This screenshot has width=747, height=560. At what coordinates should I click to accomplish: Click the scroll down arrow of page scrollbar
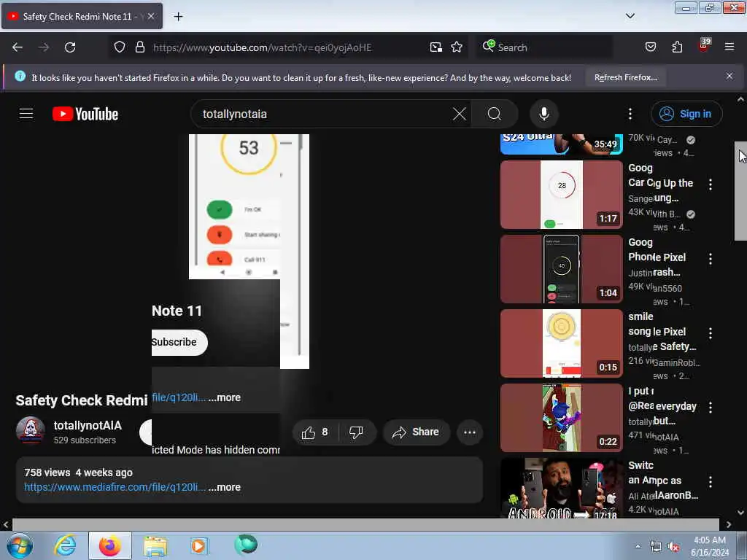point(740,513)
